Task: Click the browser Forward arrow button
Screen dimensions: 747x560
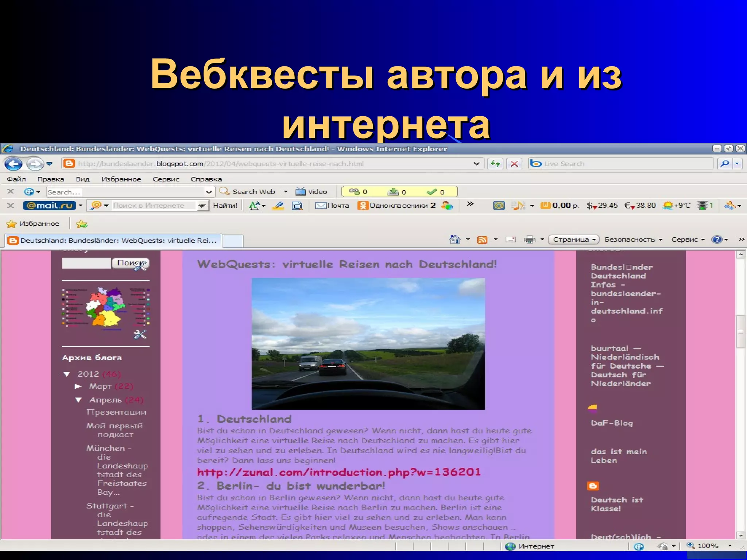Action: coord(35,164)
